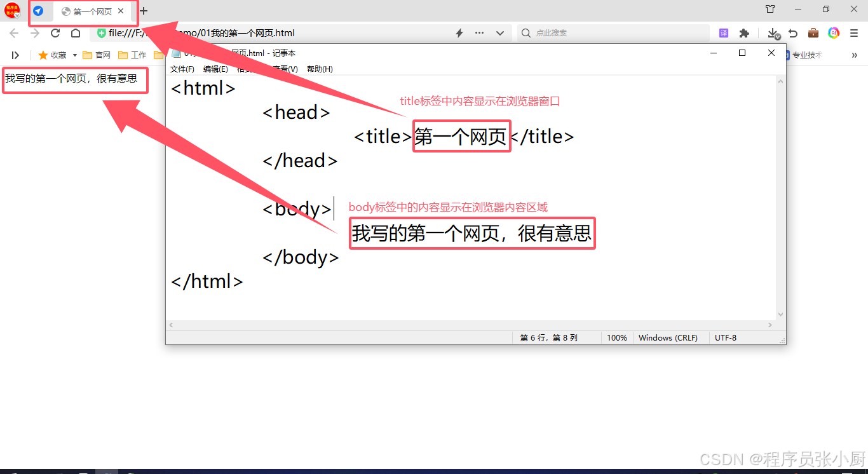Click the 点此搜索 search box
The image size is (868, 474).
tap(613, 33)
